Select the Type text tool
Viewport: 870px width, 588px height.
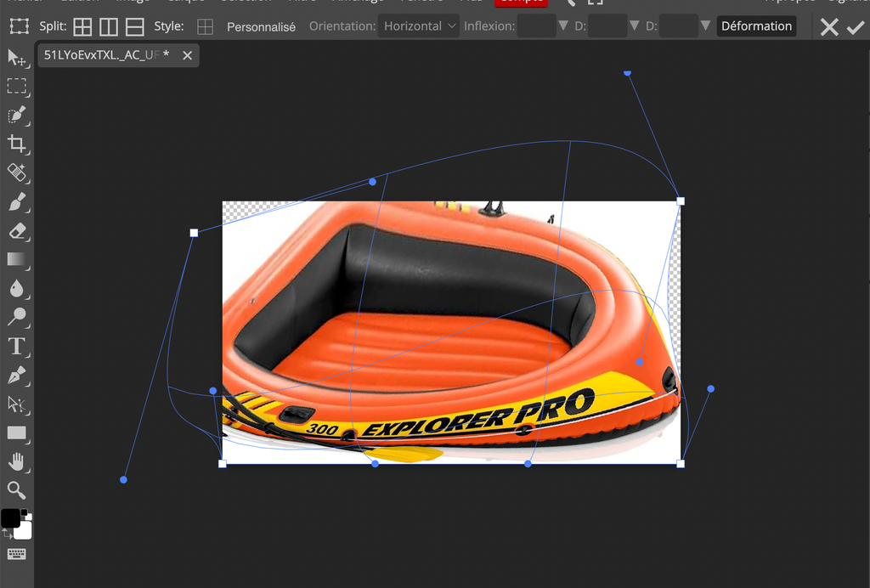click(x=16, y=346)
